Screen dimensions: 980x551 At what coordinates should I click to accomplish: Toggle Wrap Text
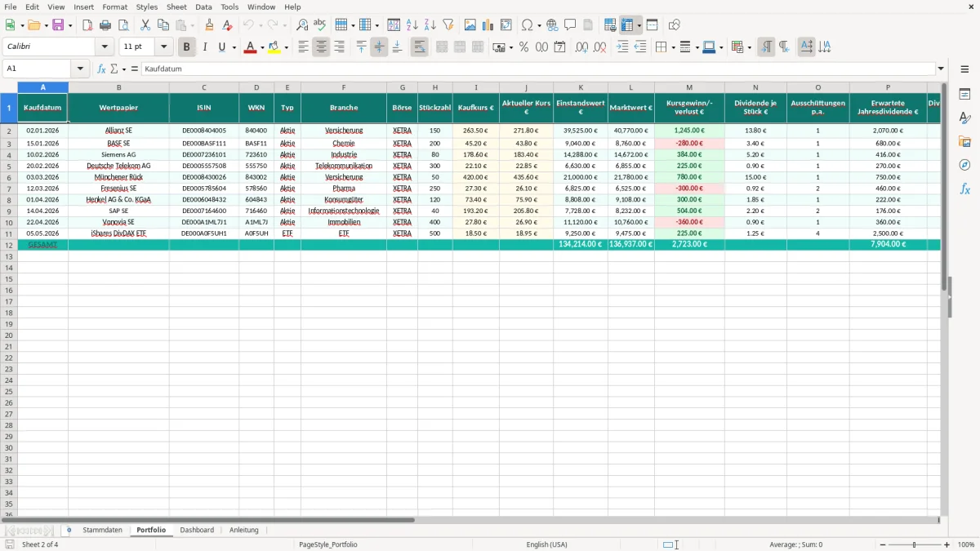point(419,47)
